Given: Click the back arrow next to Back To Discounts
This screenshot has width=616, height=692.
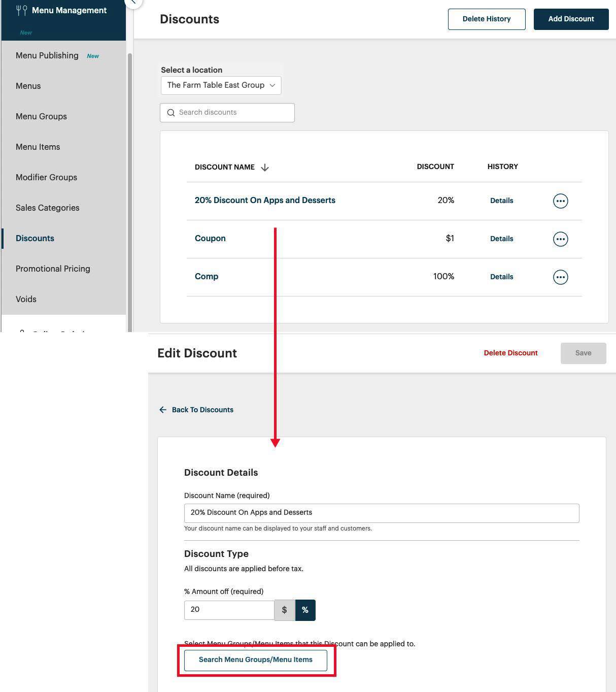Looking at the screenshot, I should (162, 409).
